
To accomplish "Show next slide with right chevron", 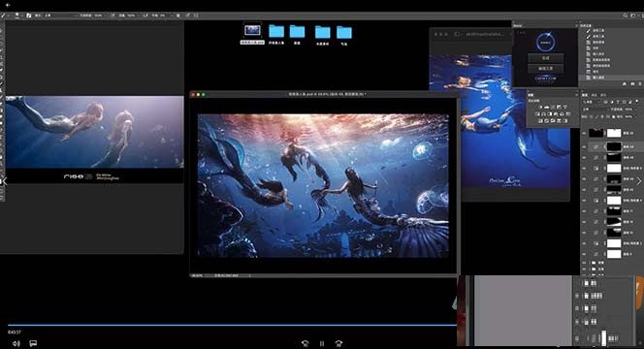I will coord(639,181).
